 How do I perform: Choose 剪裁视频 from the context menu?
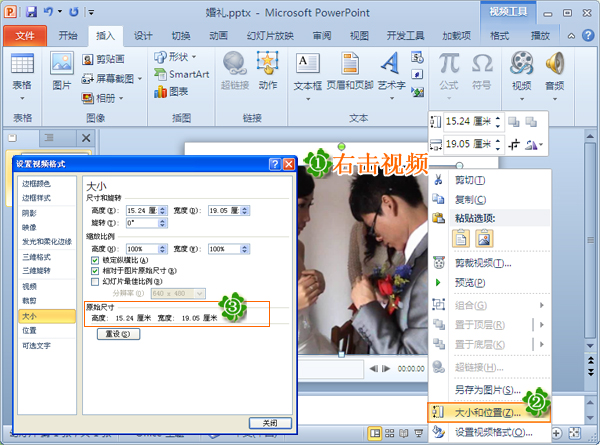[x=490, y=263]
